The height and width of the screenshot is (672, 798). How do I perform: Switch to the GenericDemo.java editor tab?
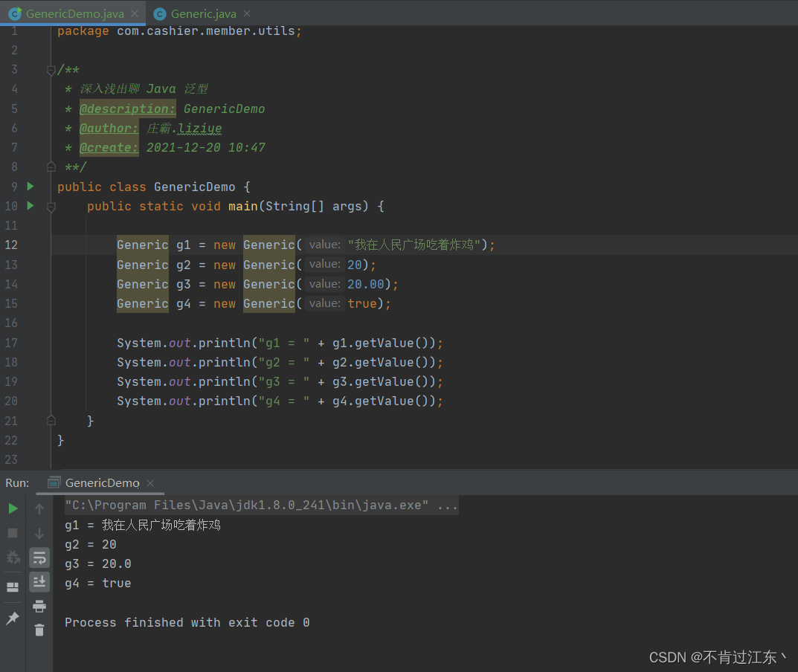[x=75, y=13]
